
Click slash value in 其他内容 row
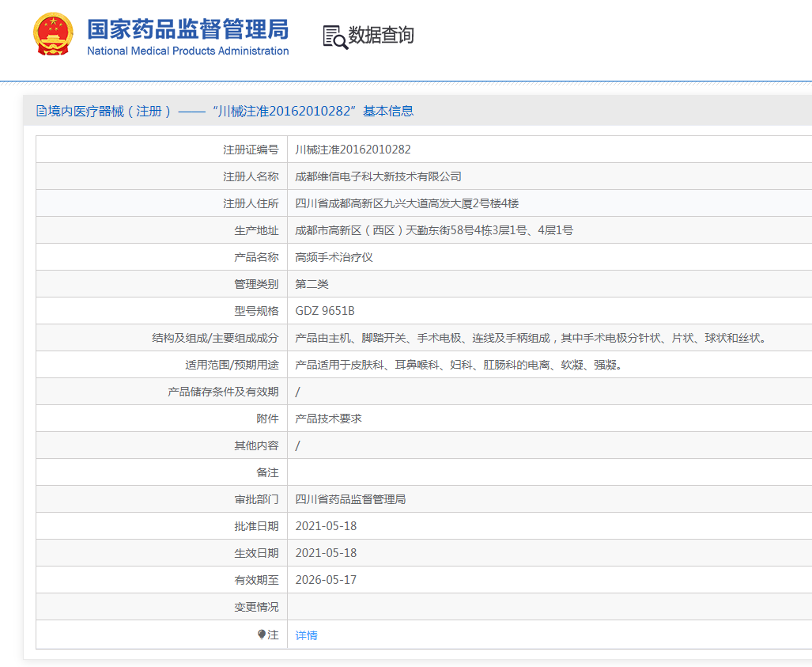(x=297, y=445)
